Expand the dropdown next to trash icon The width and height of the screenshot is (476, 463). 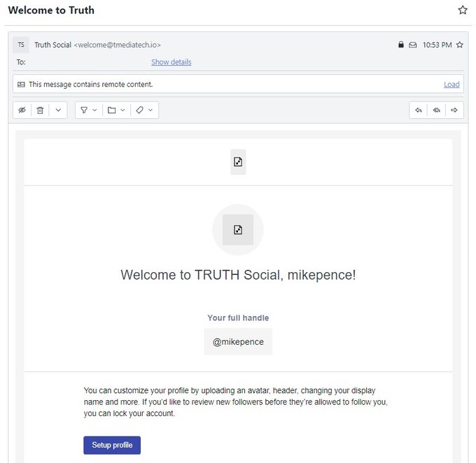coord(58,110)
